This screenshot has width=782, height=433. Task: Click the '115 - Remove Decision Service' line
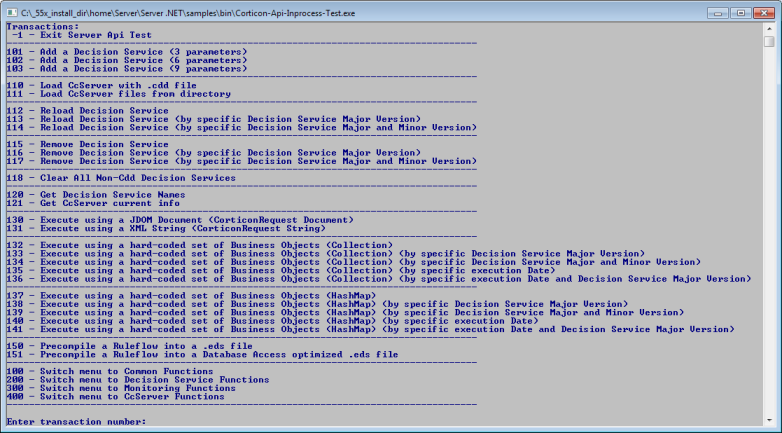pos(87,144)
